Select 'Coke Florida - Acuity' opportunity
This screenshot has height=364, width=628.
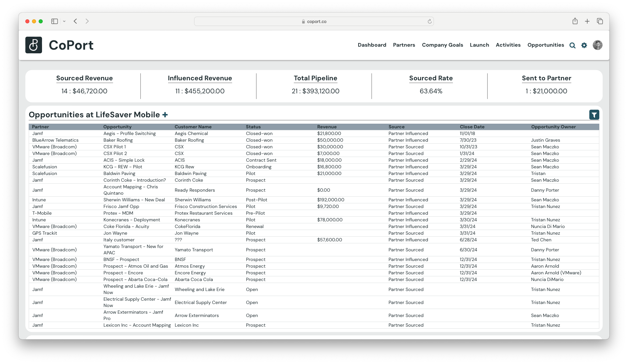click(126, 227)
